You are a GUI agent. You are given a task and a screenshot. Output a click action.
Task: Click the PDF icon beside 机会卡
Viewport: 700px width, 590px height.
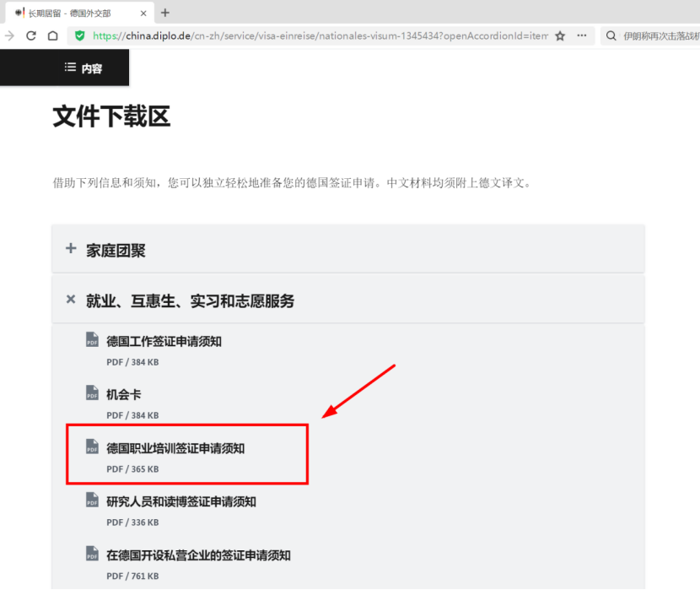point(92,393)
